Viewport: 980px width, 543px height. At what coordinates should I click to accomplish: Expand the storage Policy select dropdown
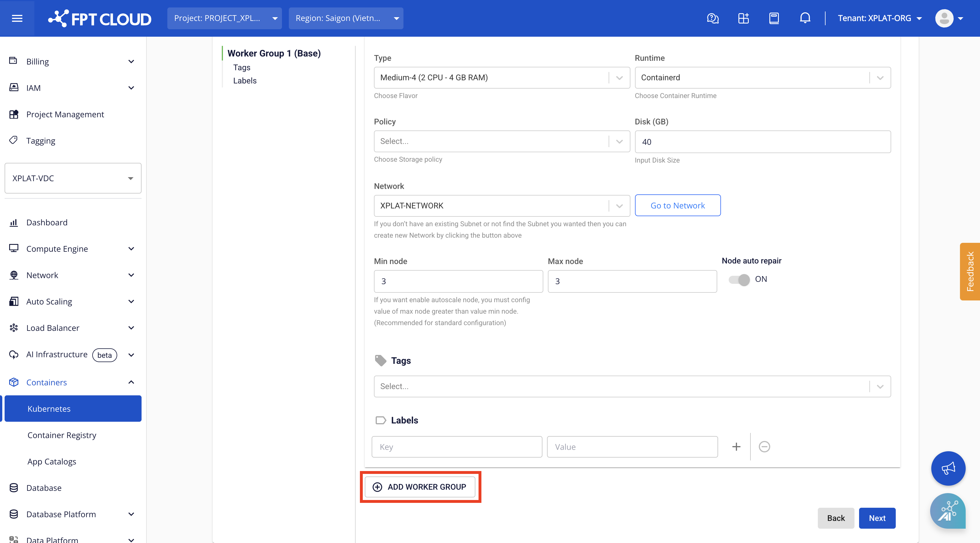(x=501, y=142)
